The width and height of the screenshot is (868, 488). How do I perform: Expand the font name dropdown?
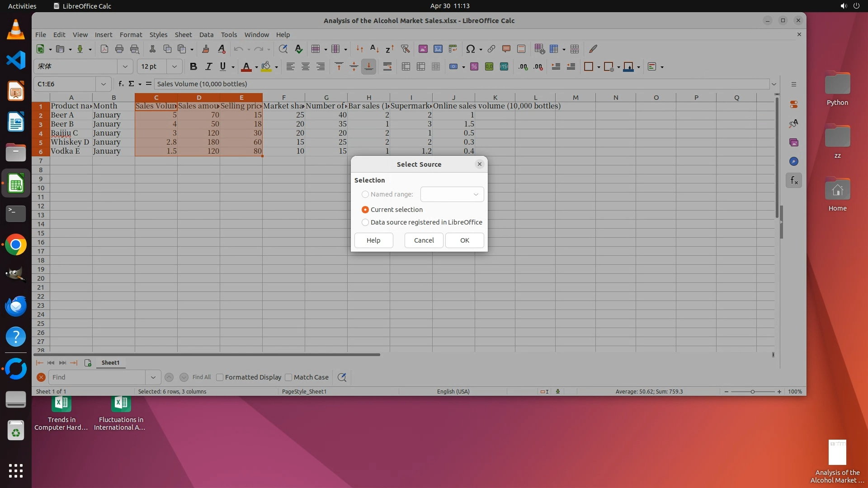coord(125,66)
